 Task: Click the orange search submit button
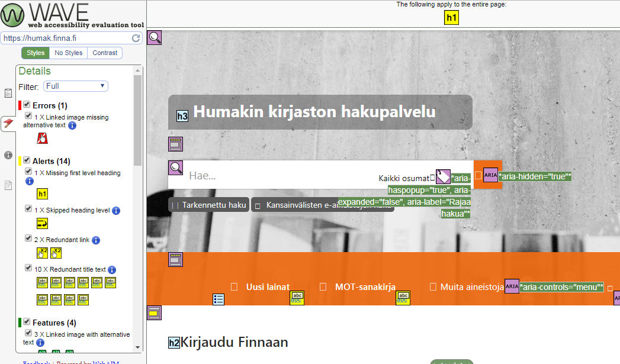488,175
